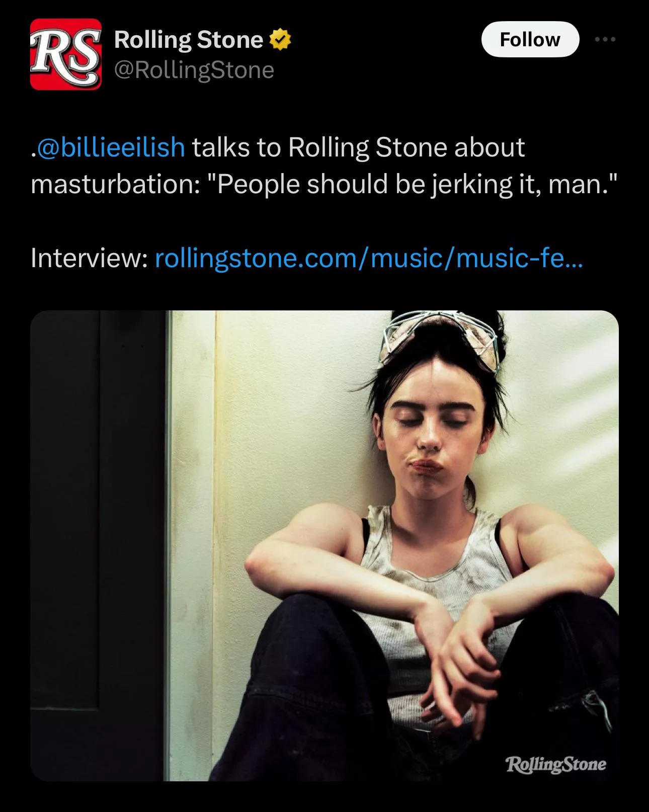Select the @RollingStone handle text
649x812 pixels.
[194, 70]
